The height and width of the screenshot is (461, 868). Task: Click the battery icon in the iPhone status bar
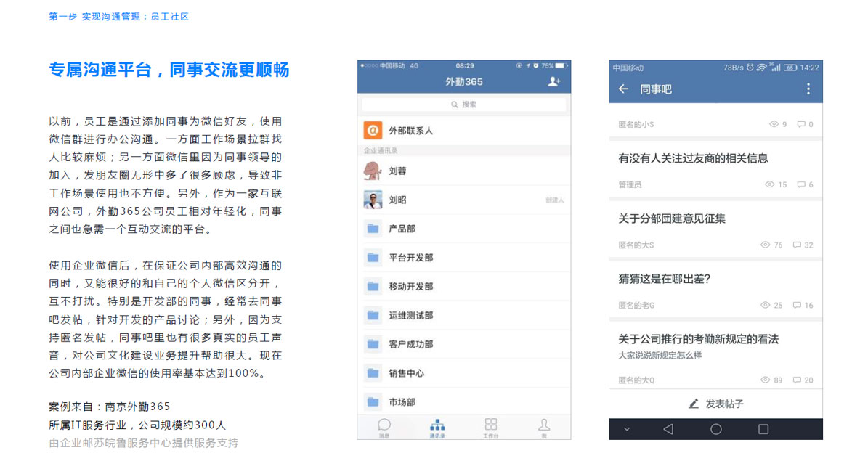click(561, 66)
